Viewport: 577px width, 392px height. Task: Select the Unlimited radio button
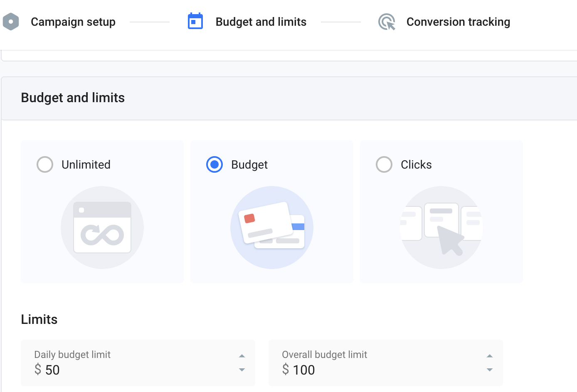pyautogui.click(x=45, y=164)
